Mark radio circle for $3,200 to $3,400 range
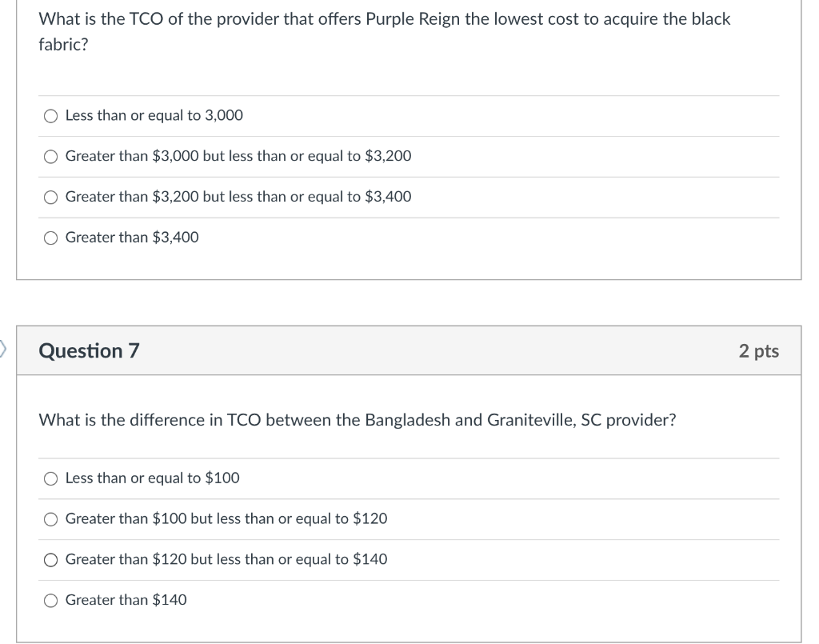Viewport: 819px width, 644px height. [x=51, y=198]
